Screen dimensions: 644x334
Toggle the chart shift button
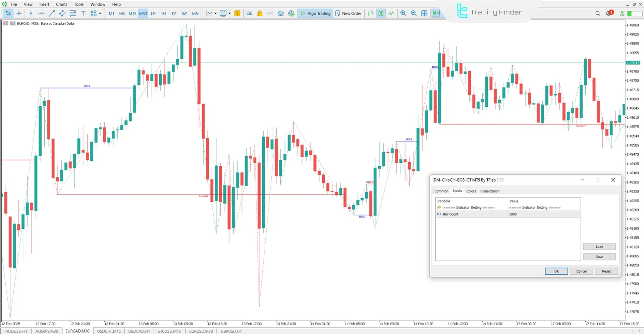[436, 13]
